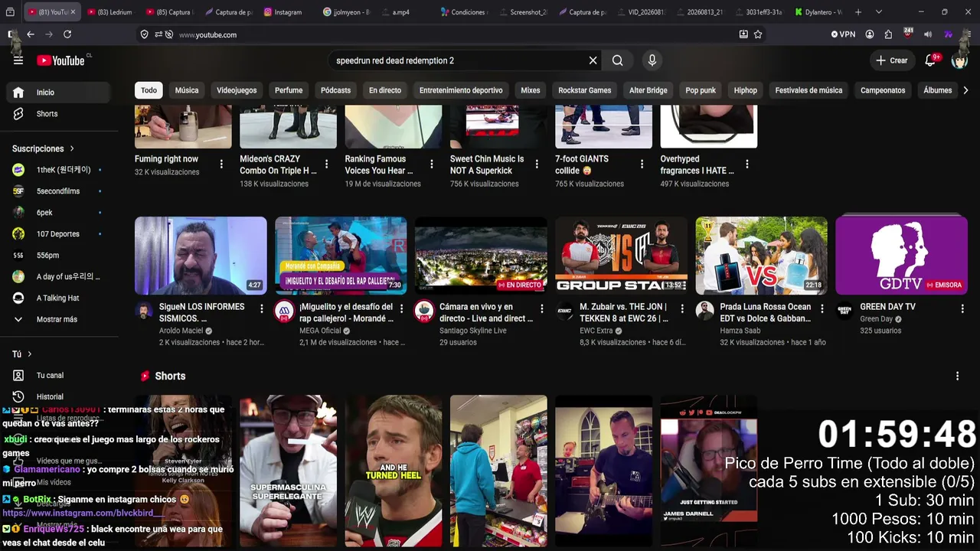Open a new browser tab
This screenshot has height=551, width=980.
pyautogui.click(x=858, y=12)
